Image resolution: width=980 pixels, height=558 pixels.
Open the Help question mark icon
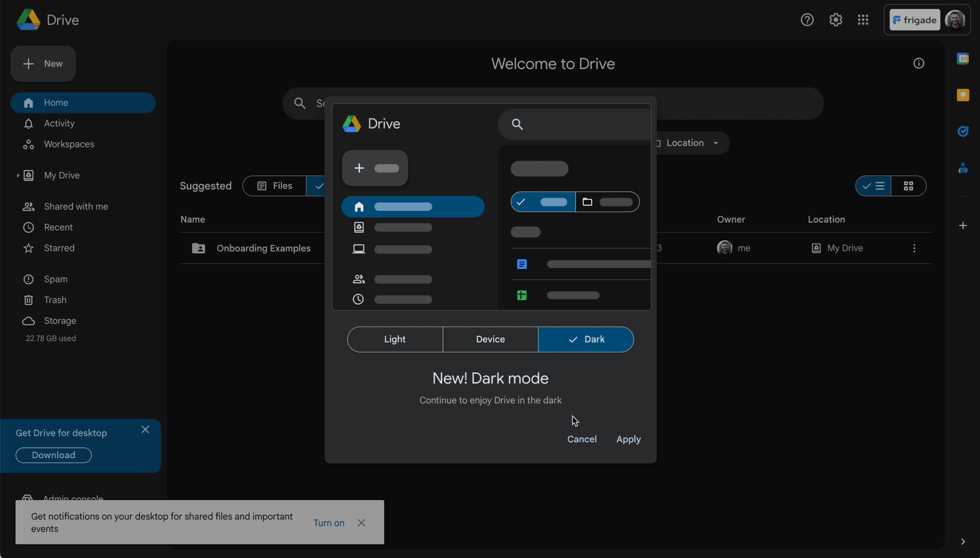[807, 20]
